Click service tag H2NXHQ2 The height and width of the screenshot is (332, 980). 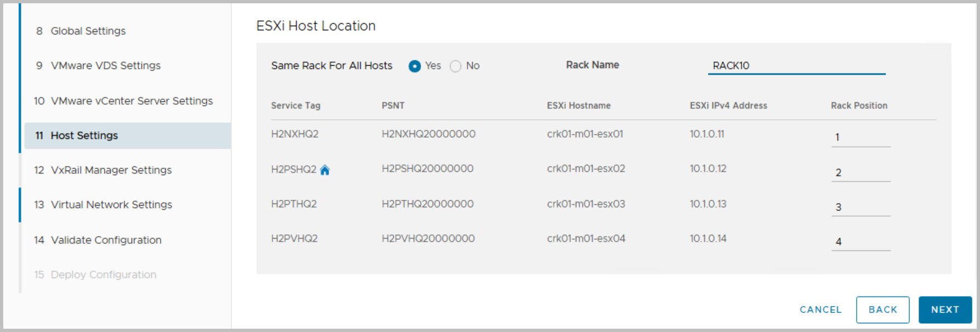(x=294, y=134)
